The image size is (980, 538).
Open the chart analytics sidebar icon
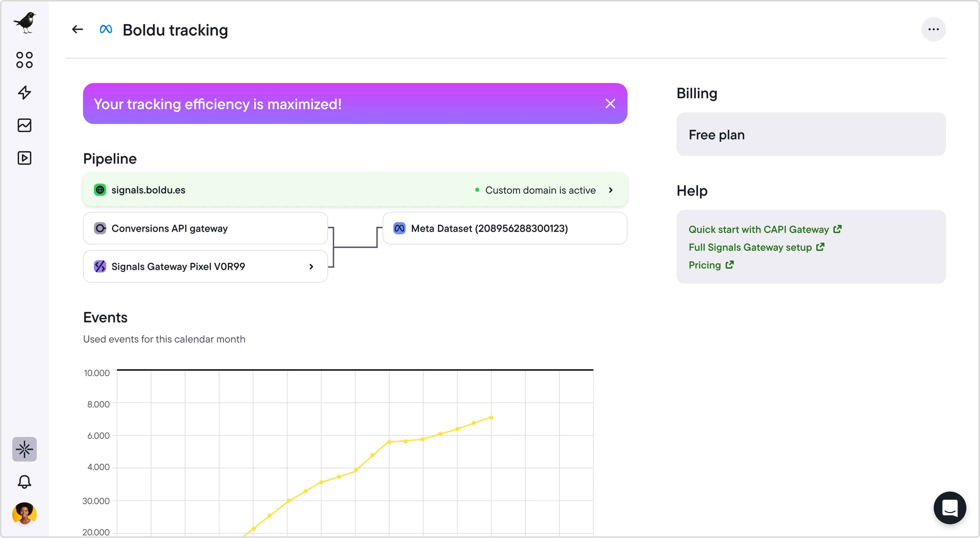(x=25, y=125)
